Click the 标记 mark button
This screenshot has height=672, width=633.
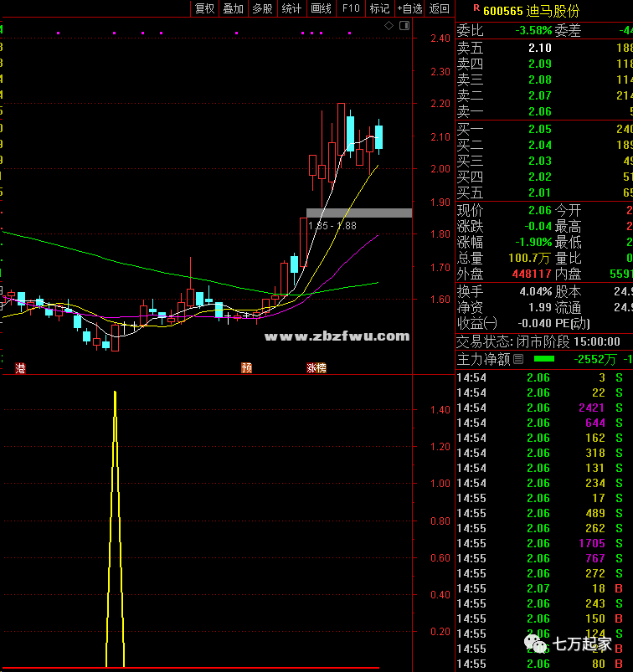(379, 8)
